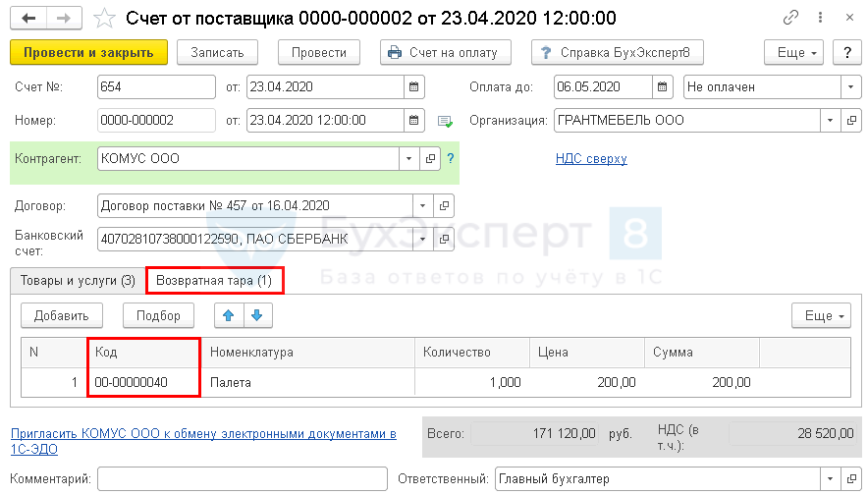
Task: Select the Палета row code cell
Action: pos(143,383)
